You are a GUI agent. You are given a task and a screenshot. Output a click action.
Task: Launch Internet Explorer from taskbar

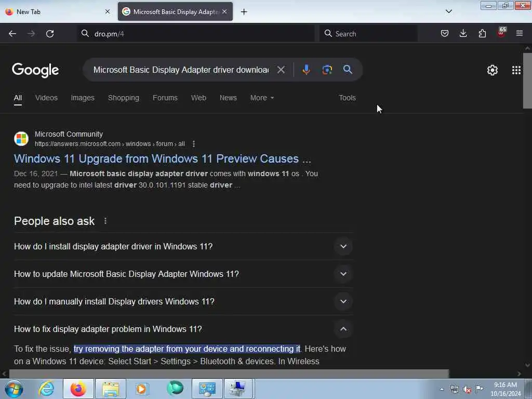(46, 389)
